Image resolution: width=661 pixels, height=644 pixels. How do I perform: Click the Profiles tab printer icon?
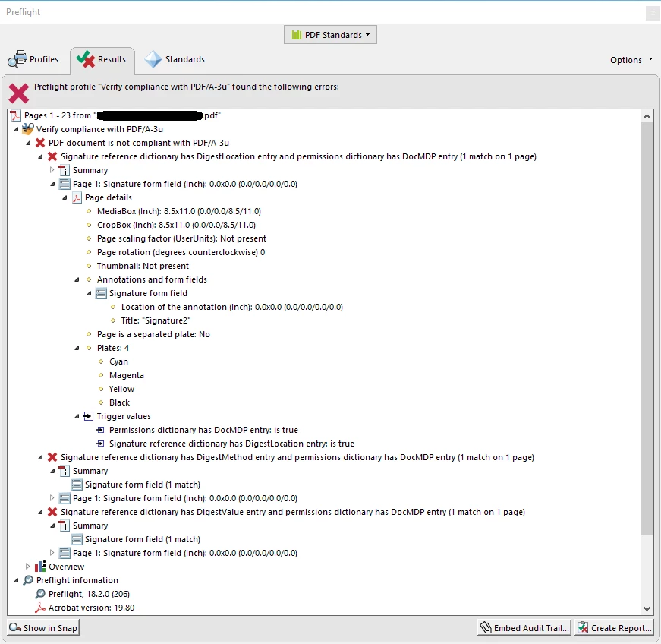click(17, 59)
